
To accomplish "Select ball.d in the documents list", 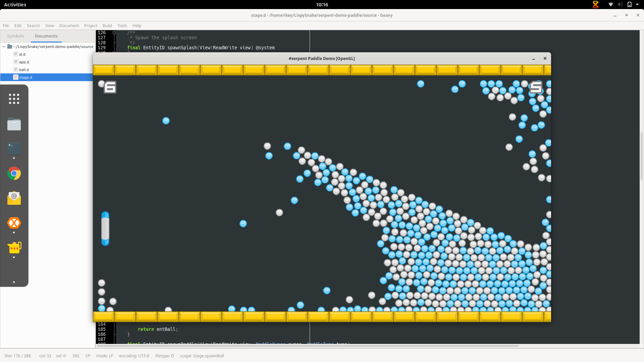I will [x=24, y=70].
